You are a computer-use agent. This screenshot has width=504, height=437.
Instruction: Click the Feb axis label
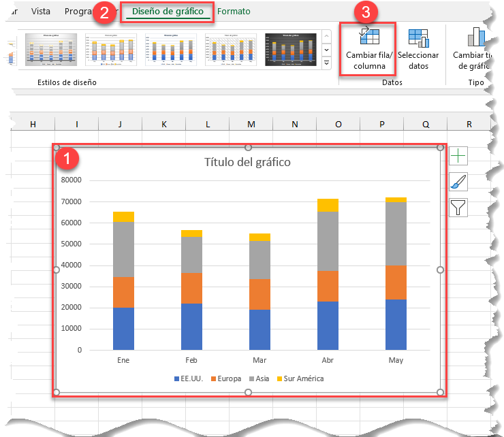click(x=191, y=360)
